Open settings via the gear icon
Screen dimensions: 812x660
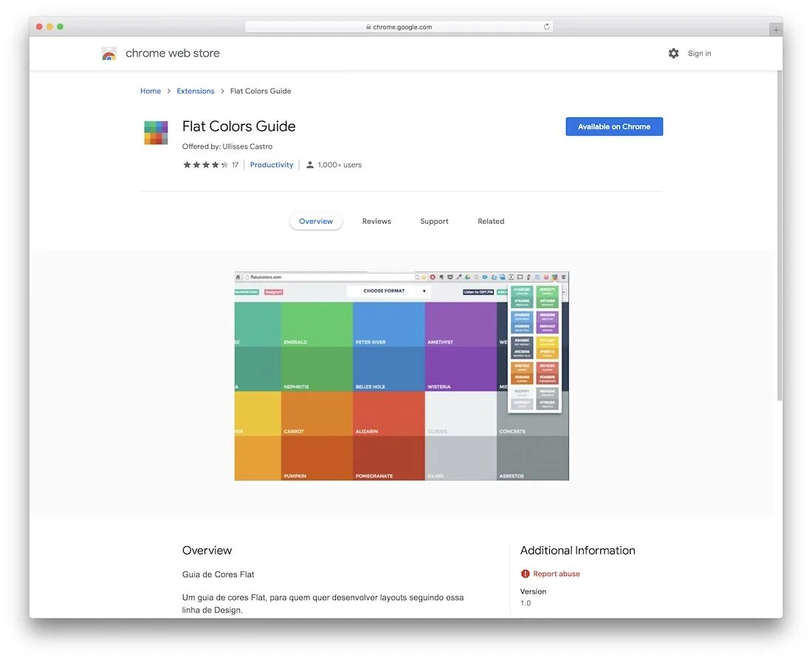(673, 53)
